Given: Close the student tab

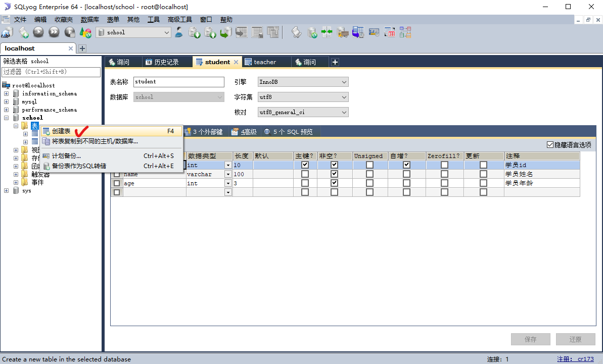Looking at the screenshot, I should pyautogui.click(x=236, y=62).
